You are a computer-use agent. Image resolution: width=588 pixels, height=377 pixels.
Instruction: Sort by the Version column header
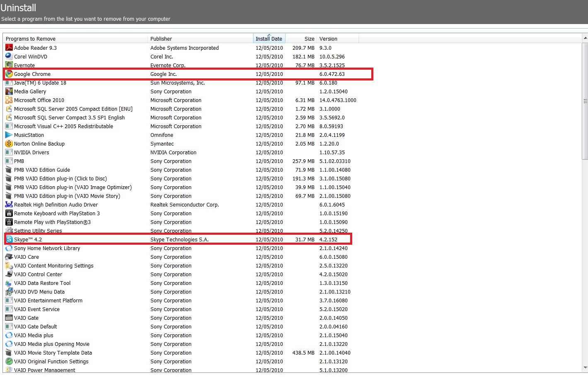(338, 39)
